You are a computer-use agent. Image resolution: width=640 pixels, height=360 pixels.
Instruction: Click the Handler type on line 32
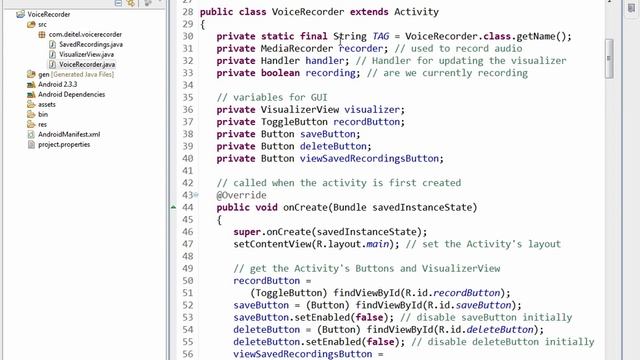point(280,61)
